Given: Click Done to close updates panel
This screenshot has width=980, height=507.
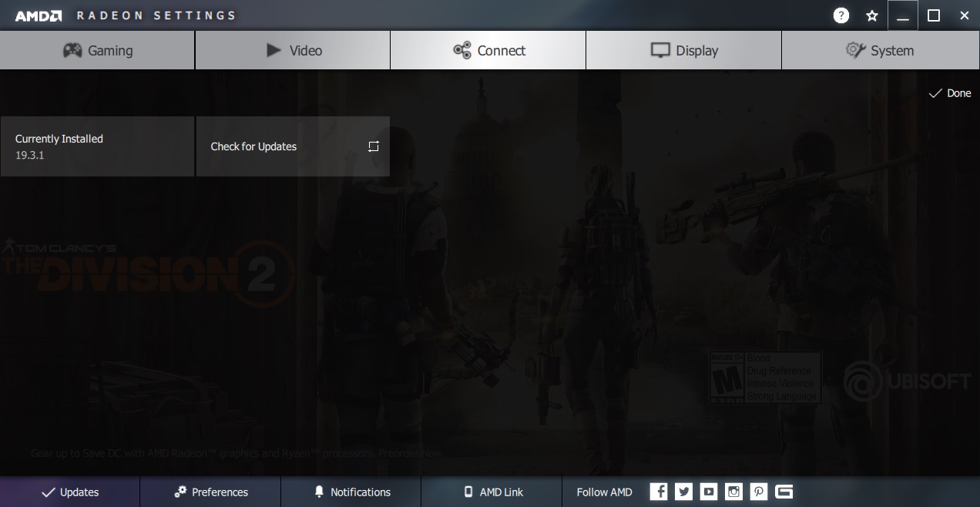Looking at the screenshot, I should 950,93.
